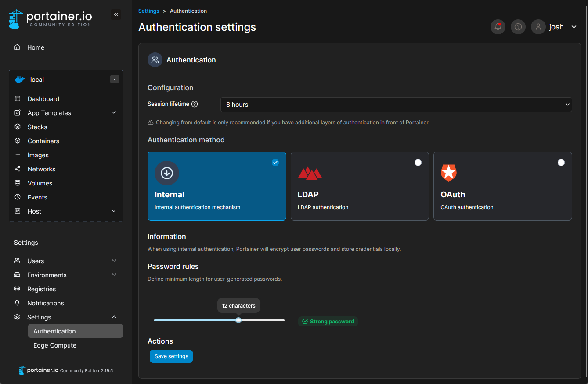The height and width of the screenshot is (384, 588).
Task: Open the Events page
Action: point(37,197)
